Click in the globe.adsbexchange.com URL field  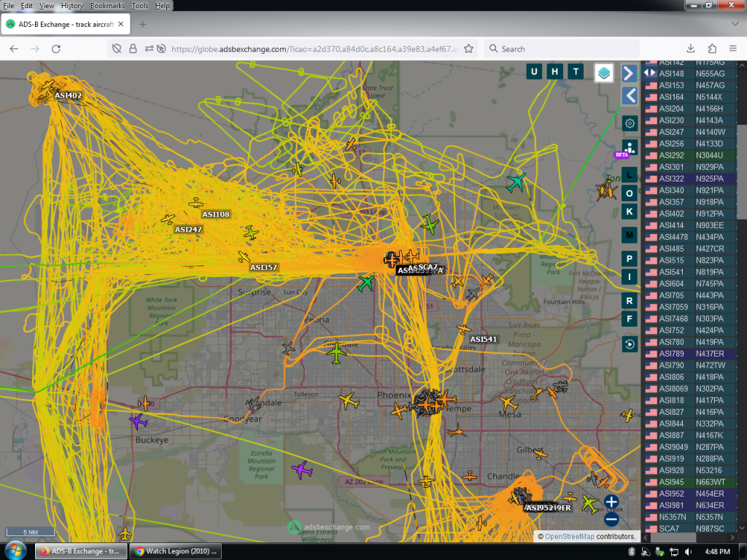314,49
